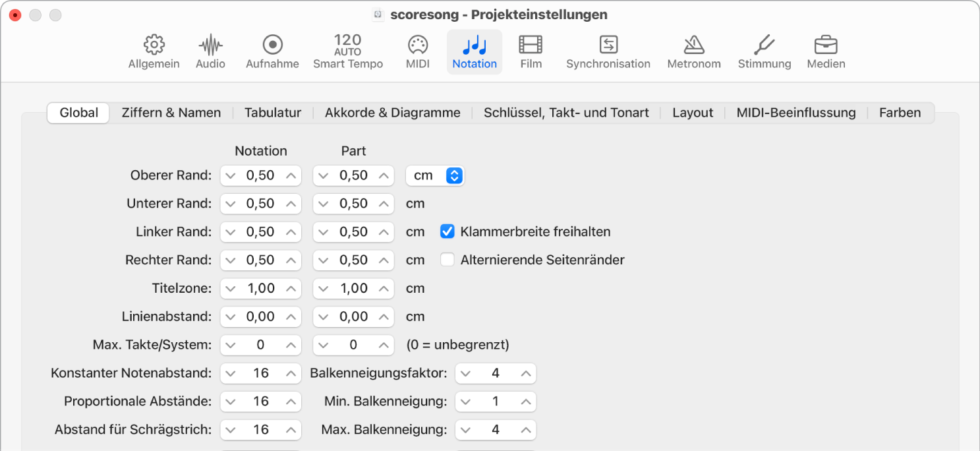Click the highlighted Notation icon
Viewport: 980px width, 451px height.
474,51
